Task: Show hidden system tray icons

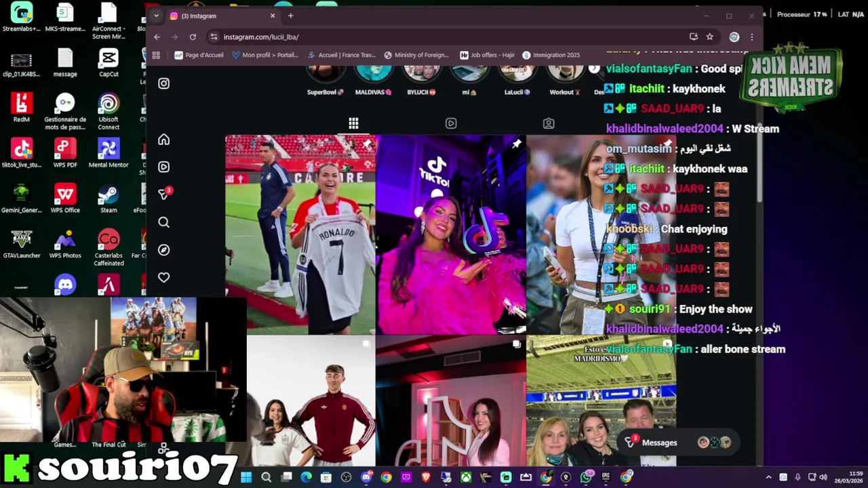Action: point(768,477)
